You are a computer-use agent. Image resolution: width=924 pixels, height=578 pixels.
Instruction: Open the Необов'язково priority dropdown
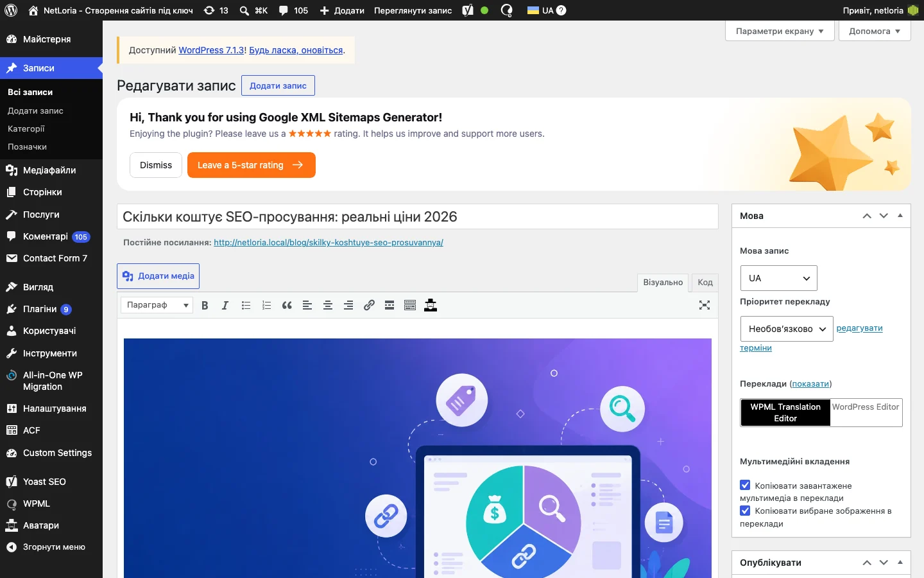[787, 329]
